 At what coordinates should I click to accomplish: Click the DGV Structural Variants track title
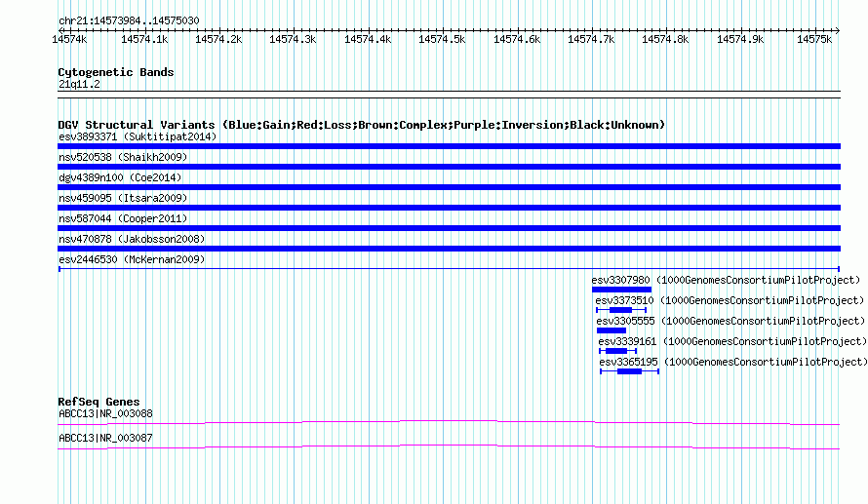pyautogui.click(x=362, y=125)
